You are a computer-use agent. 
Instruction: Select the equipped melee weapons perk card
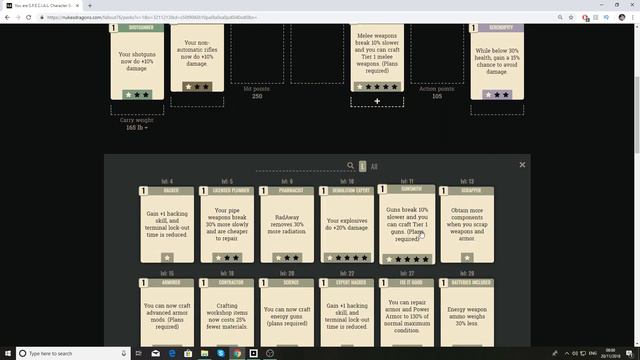(x=377, y=58)
